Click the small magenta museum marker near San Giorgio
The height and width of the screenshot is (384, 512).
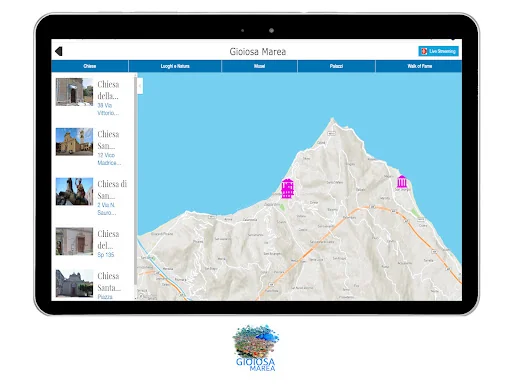click(402, 182)
